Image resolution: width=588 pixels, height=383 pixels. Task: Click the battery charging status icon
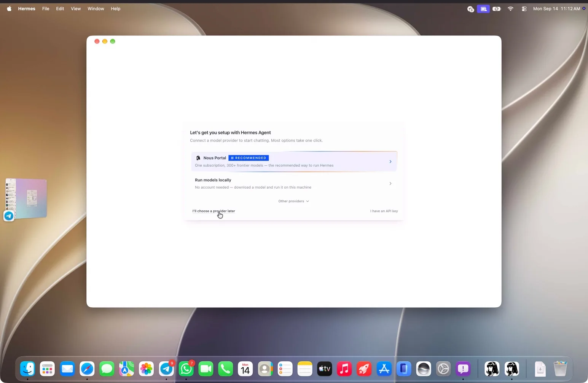pyautogui.click(x=497, y=9)
